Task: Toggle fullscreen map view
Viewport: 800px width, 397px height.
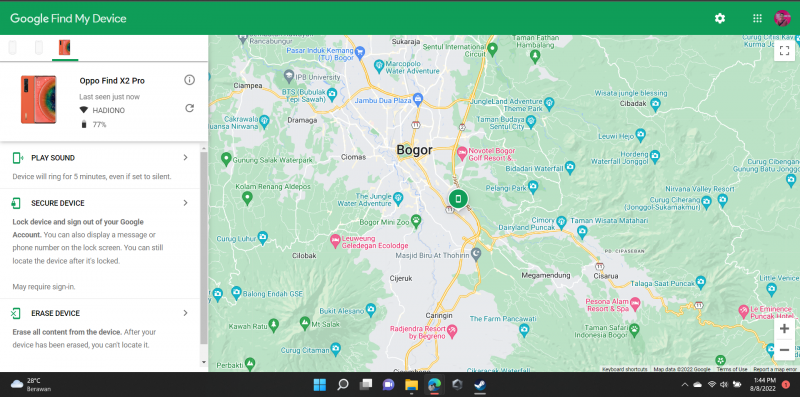Action: [784, 51]
